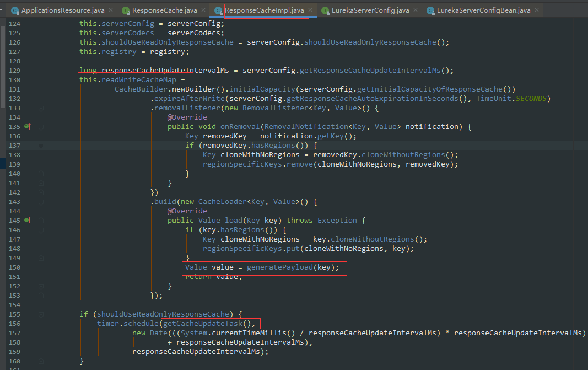Collapse the load method fold at line 145
Image resolution: width=588 pixels, height=370 pixels.
pos(41,221)
